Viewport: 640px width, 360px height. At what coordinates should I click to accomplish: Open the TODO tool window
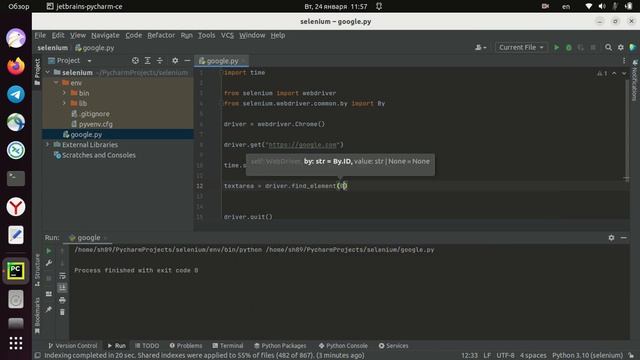pos(147,346)
